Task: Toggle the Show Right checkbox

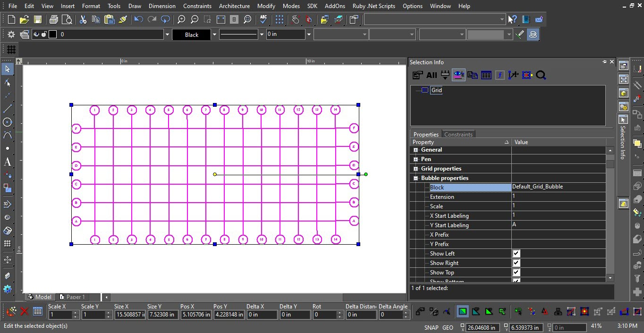Action: click(516, 263)
